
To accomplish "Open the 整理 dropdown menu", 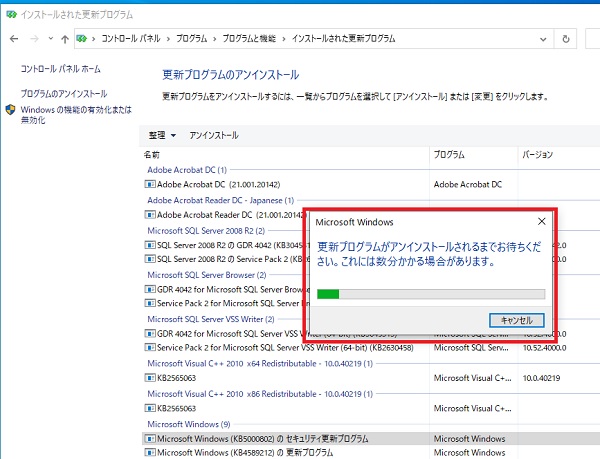I will (162, 135).
